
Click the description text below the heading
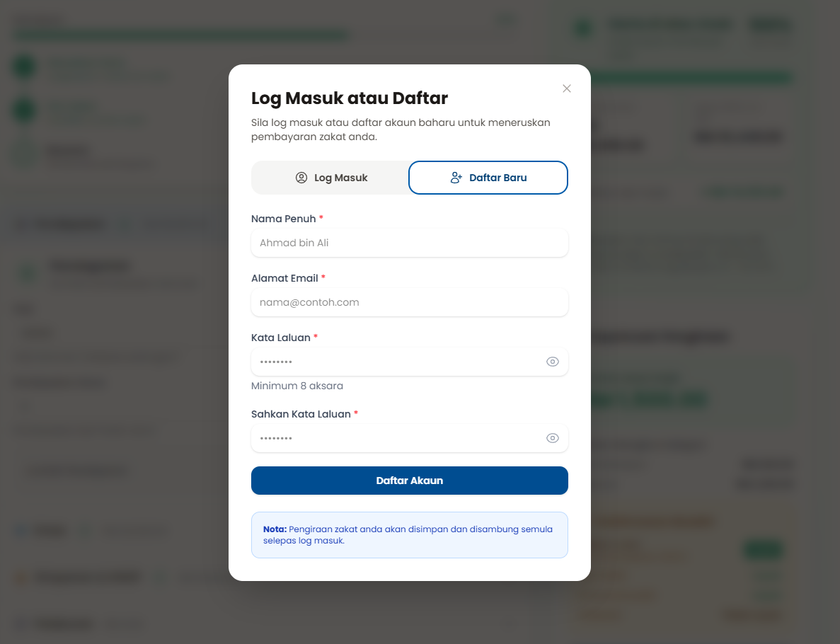401,130
